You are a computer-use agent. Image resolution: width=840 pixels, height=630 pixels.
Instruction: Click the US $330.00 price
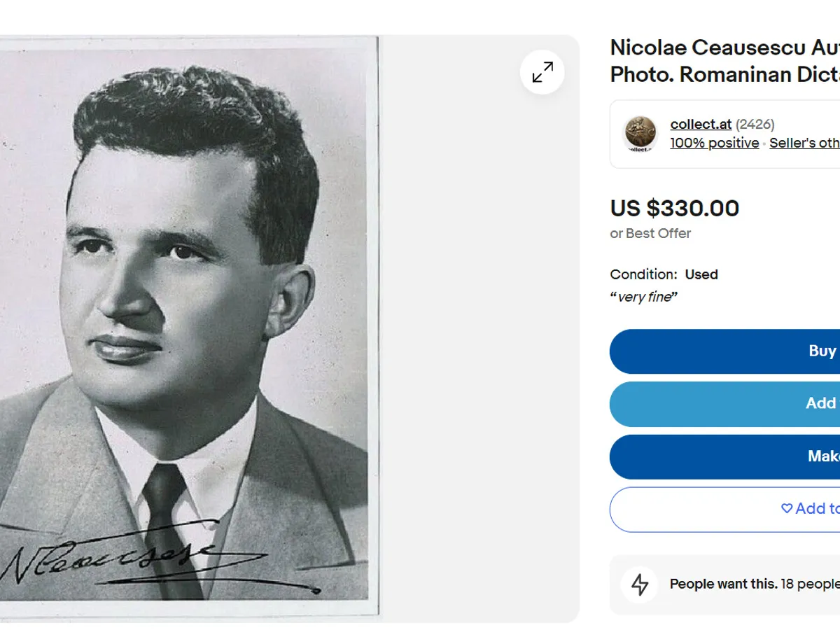[x=674, y=209]
